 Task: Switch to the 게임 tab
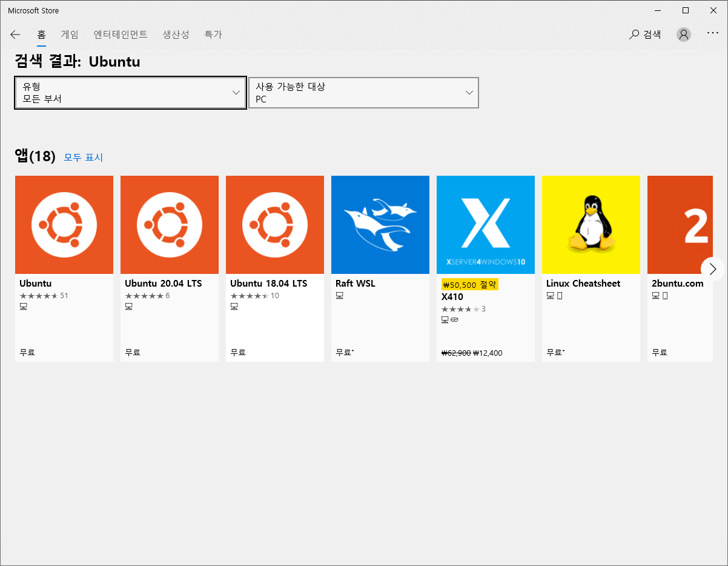point(70,35)
